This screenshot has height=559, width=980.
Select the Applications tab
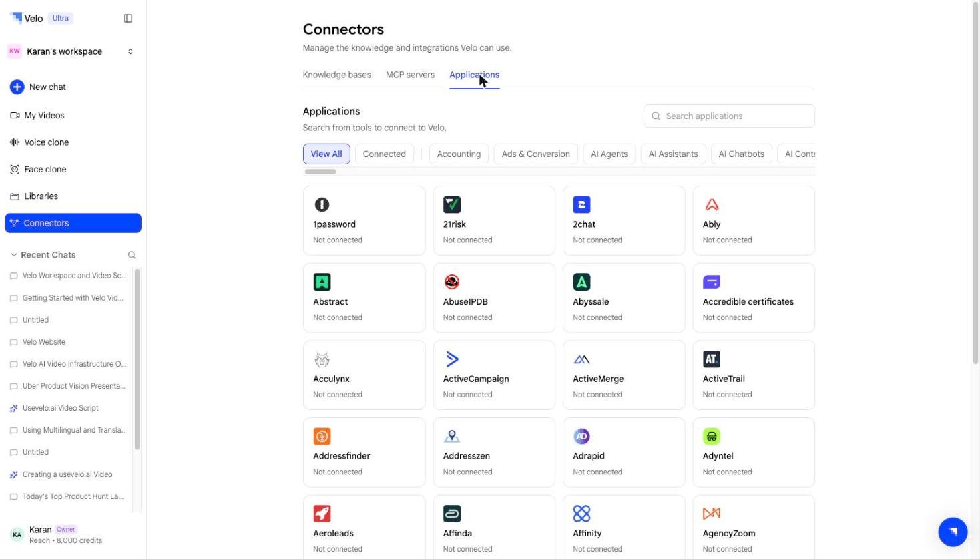tap(474, 75)
